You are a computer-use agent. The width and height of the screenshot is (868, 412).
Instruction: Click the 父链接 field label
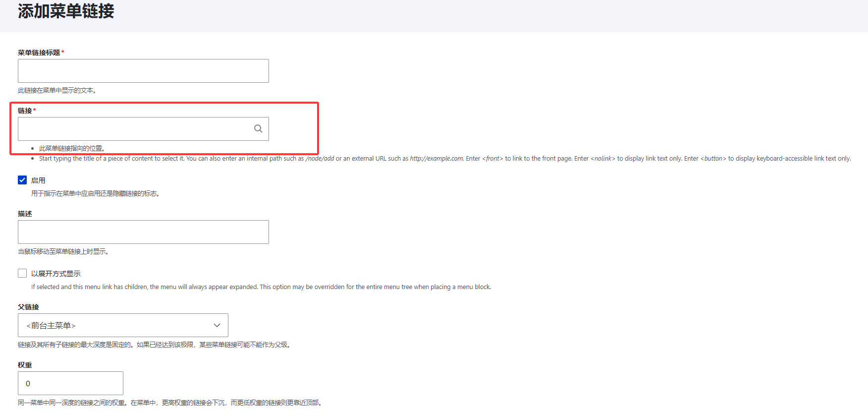(x=28, y=307)
